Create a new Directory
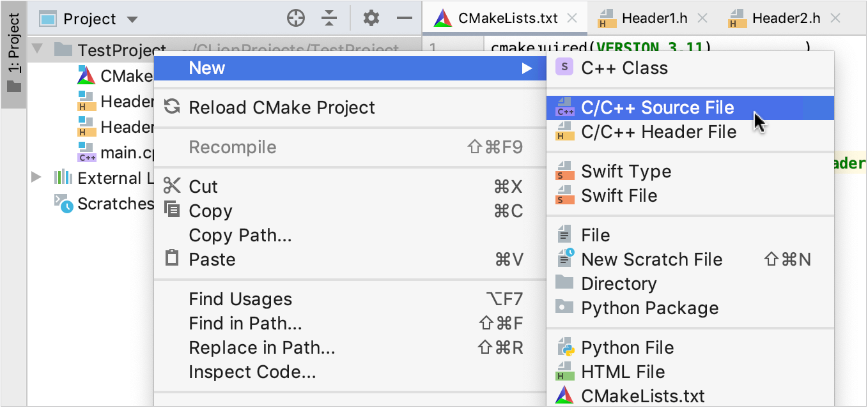This screenshot has width=868, height=408. click(619, 283)
